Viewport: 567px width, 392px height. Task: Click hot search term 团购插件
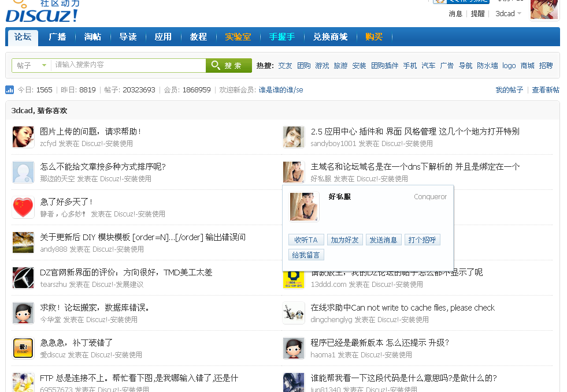click(385, 66)
